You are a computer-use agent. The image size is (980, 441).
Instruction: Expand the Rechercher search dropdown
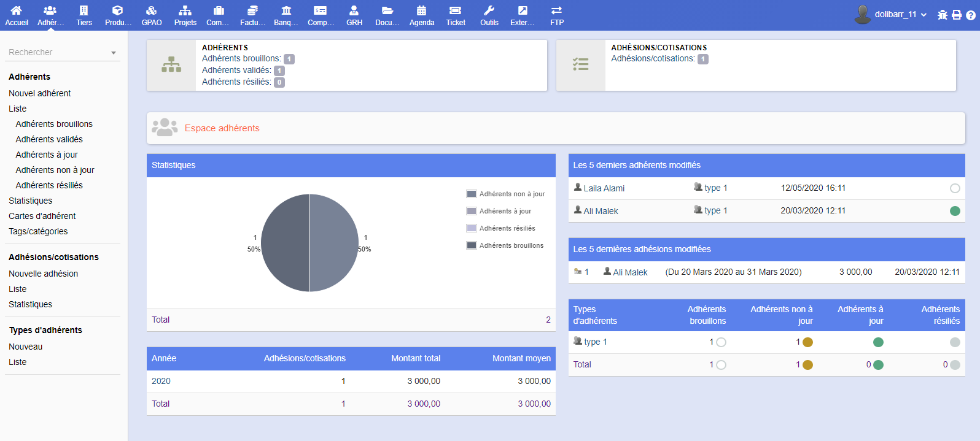(x=114, y=53)
